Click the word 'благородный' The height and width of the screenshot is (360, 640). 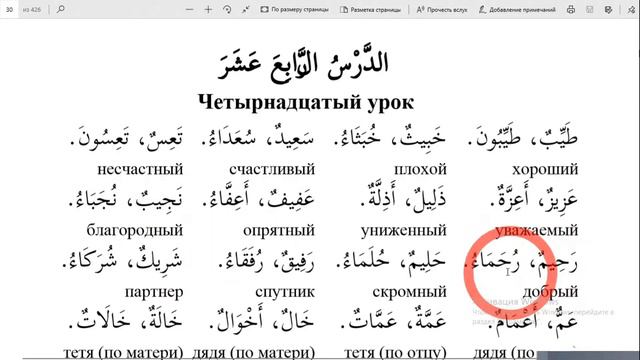click(x=135, y=231)
